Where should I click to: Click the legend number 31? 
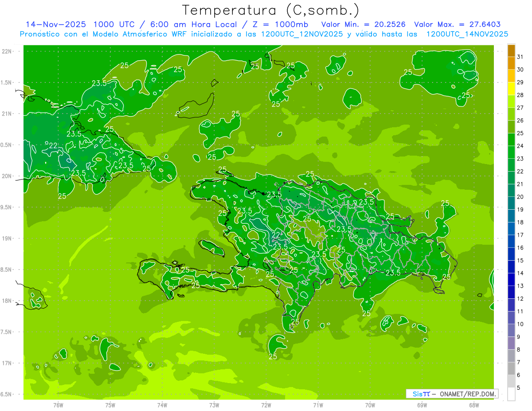click(520, 57)
